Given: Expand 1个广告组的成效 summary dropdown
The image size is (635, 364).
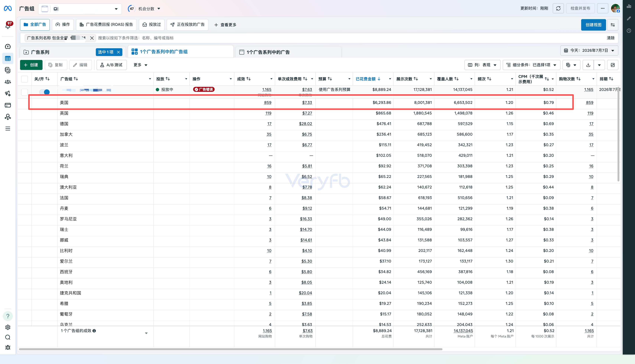Looking at the screenshot, I should coord(146,333).
